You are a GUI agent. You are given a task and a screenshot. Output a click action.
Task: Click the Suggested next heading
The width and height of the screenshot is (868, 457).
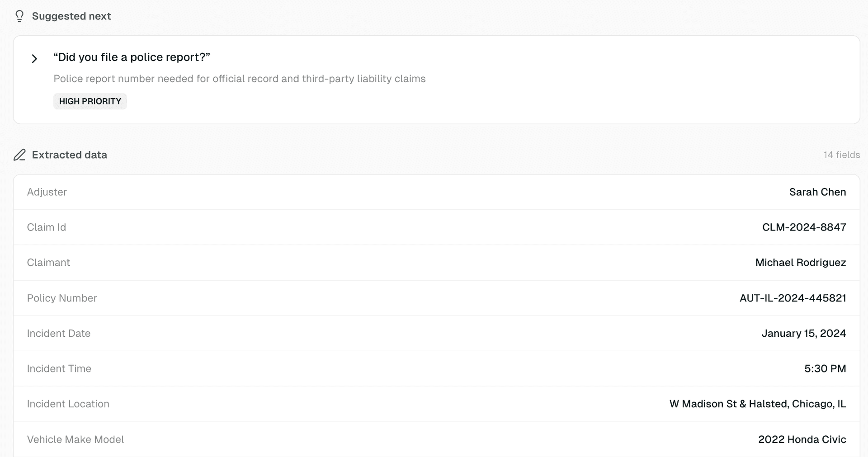(x=71, y=16)
